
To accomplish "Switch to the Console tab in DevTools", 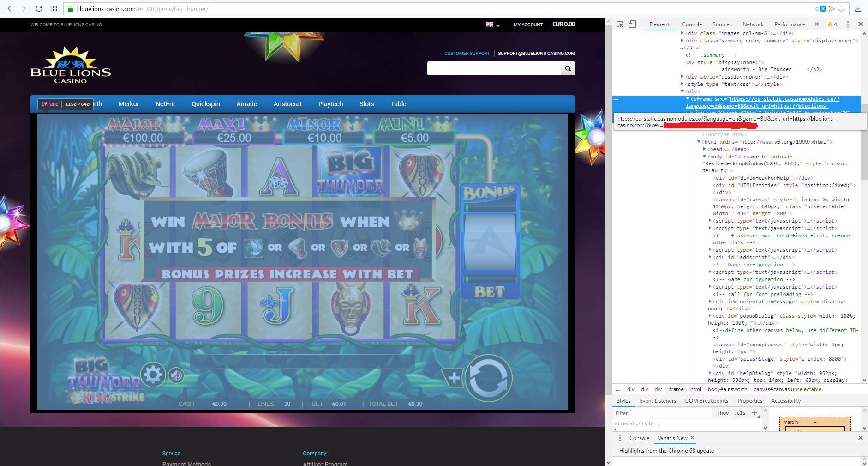I will coord(692,24).
